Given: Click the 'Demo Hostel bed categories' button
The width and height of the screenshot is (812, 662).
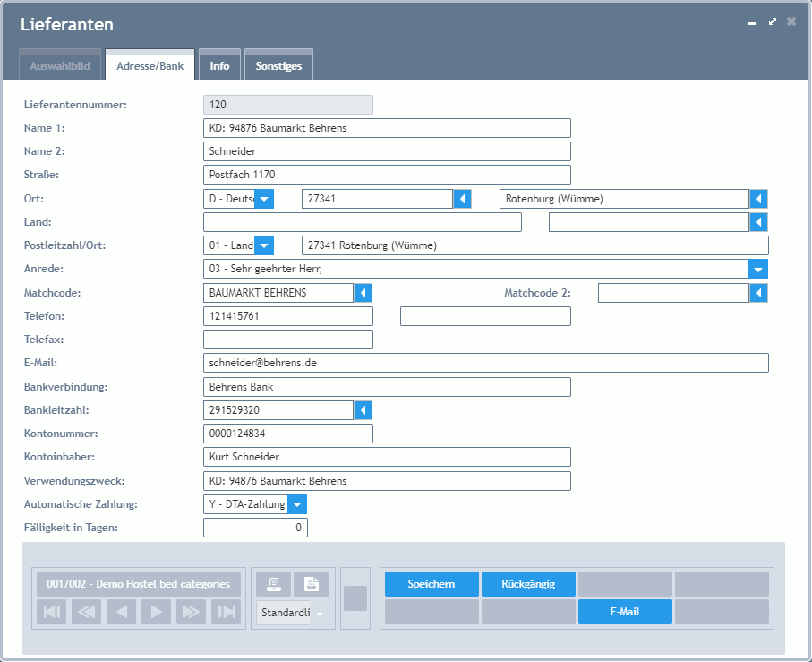Looking at the screenshot, I should [138, 584].
